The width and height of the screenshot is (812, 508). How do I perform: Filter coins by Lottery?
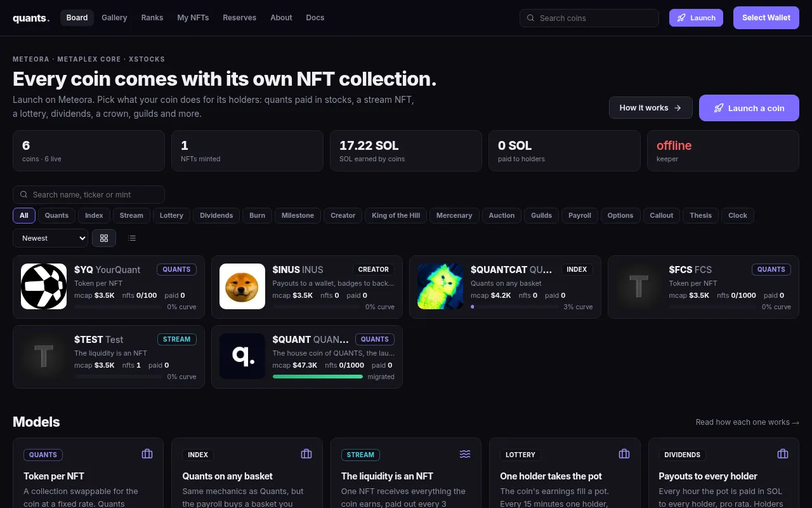[x=171, y=215]
